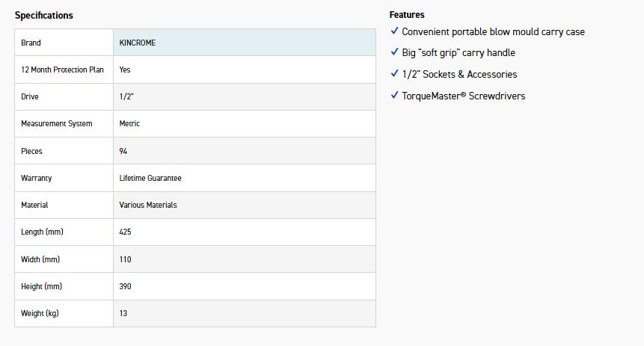This screenshot has width=644, height=346.
Task: Click the Specifications heading
Action: tap(44, 16)
